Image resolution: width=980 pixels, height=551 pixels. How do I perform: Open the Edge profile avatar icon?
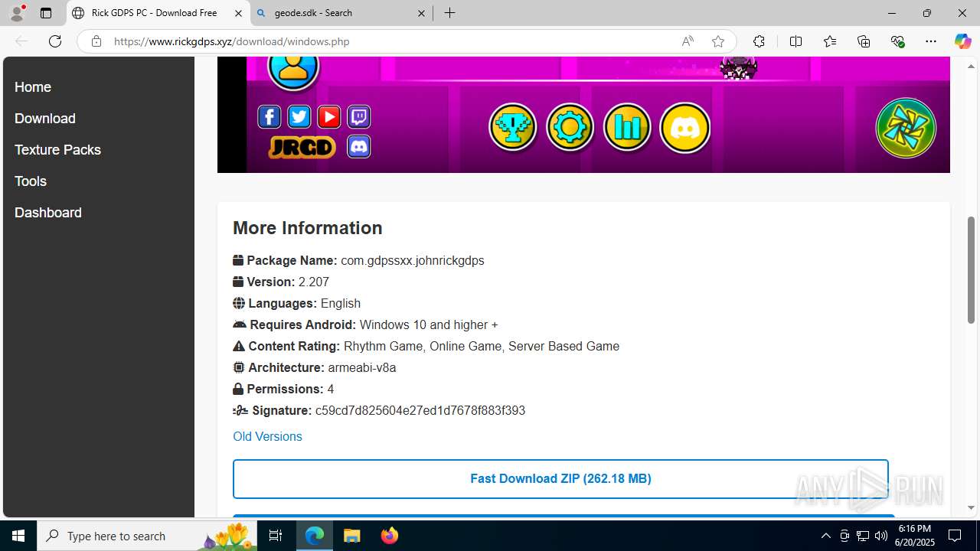(x=17, y=13)
